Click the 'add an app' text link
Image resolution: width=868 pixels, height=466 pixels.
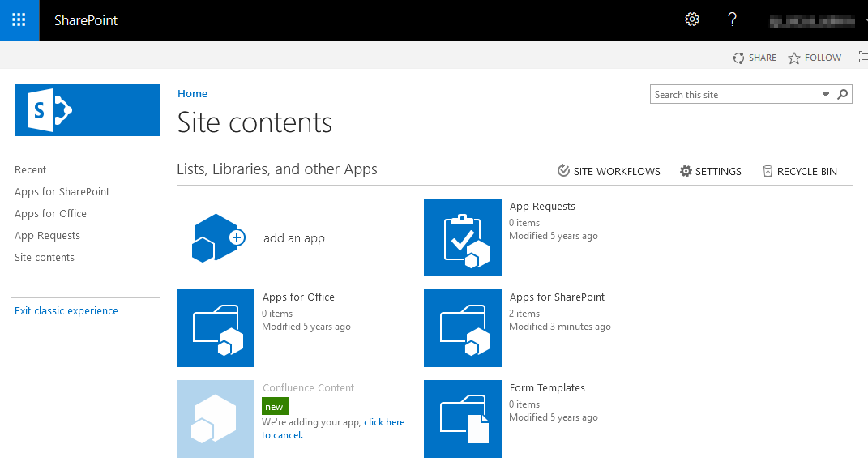[294, 238]
